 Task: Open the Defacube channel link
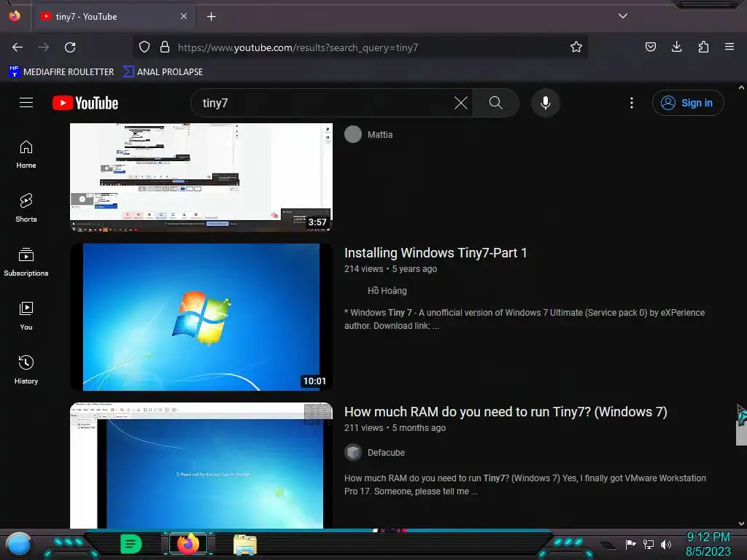[386, 452]
